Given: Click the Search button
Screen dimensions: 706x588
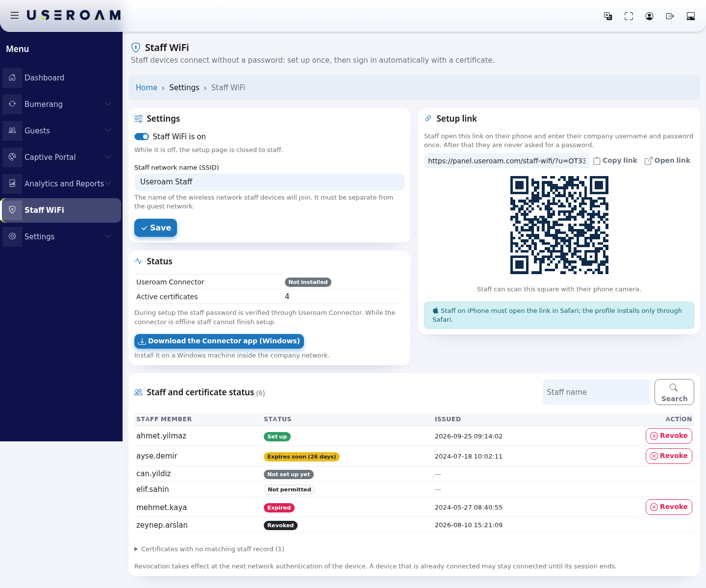Looking at the screenshot, I should [x=674, y=392].
